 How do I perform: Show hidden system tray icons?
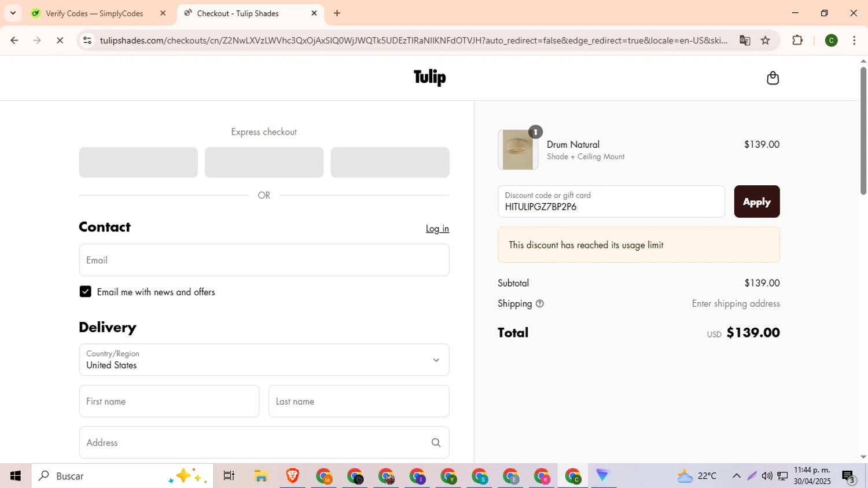[x=737, y=476]
